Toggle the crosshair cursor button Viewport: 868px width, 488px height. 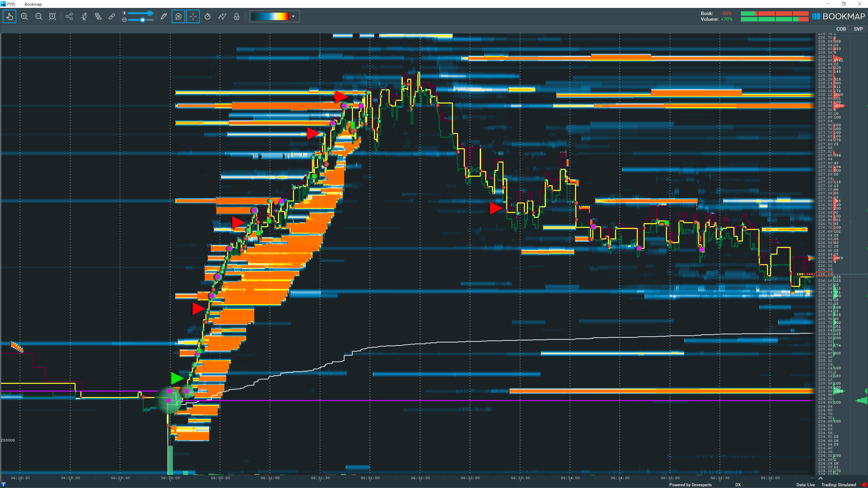click(x=193, y=16)
